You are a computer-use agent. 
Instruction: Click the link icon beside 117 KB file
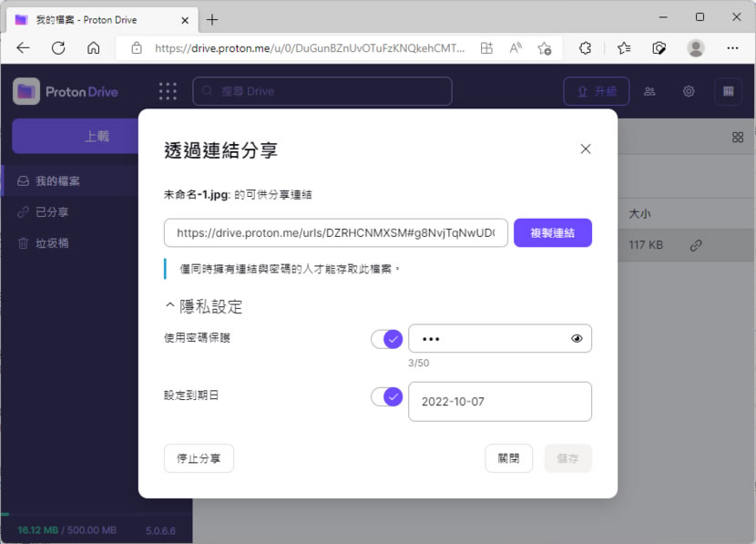click(696, 245)
